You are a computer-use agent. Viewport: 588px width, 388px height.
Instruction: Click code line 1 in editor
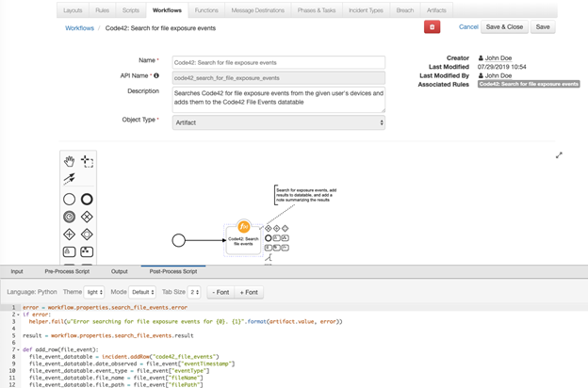105,307
